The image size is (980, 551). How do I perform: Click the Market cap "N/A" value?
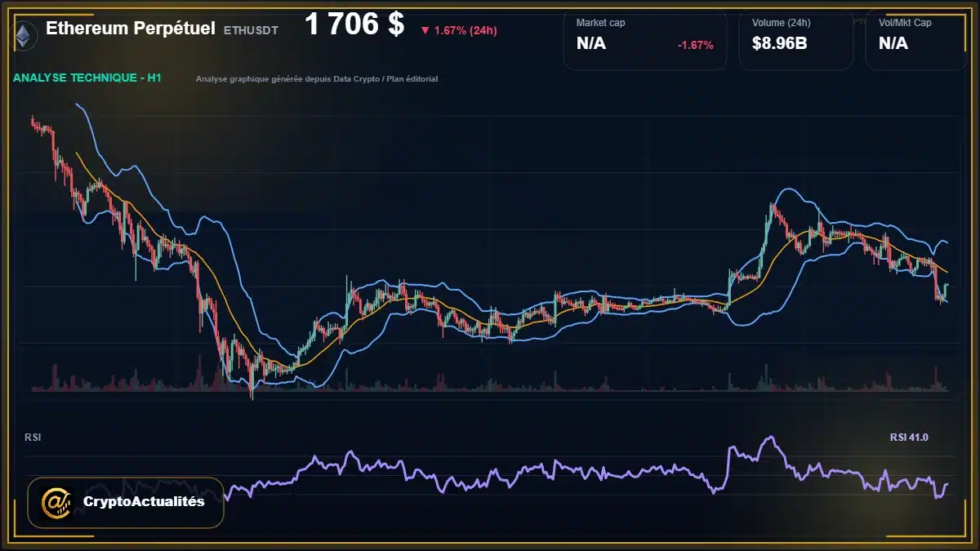pos(591,44)
